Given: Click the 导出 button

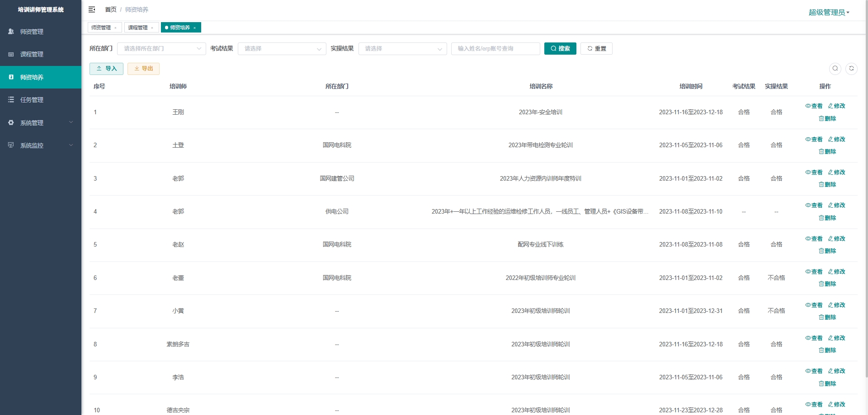Looking at the screenshot, I should pos(143,69).
